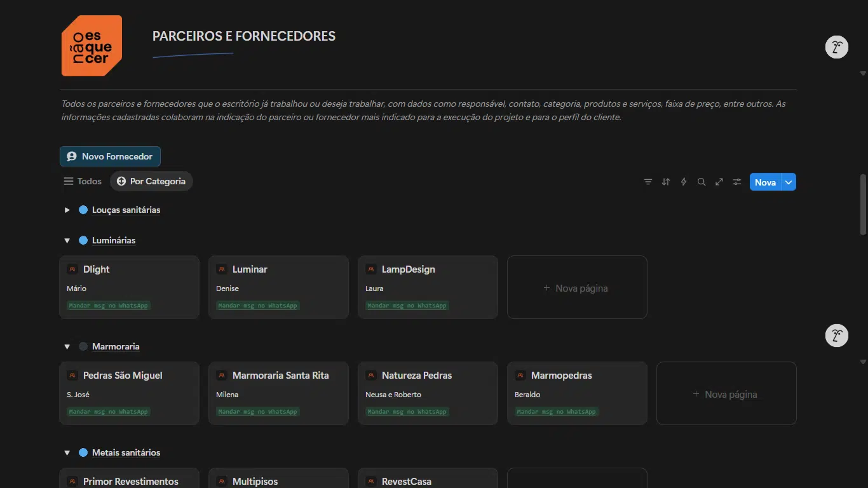Image resolution: width=868 pixels, height=488 pixels.
Task: Click the blue dot beside Louças sanitárias
Action: [x=83, y=210]
